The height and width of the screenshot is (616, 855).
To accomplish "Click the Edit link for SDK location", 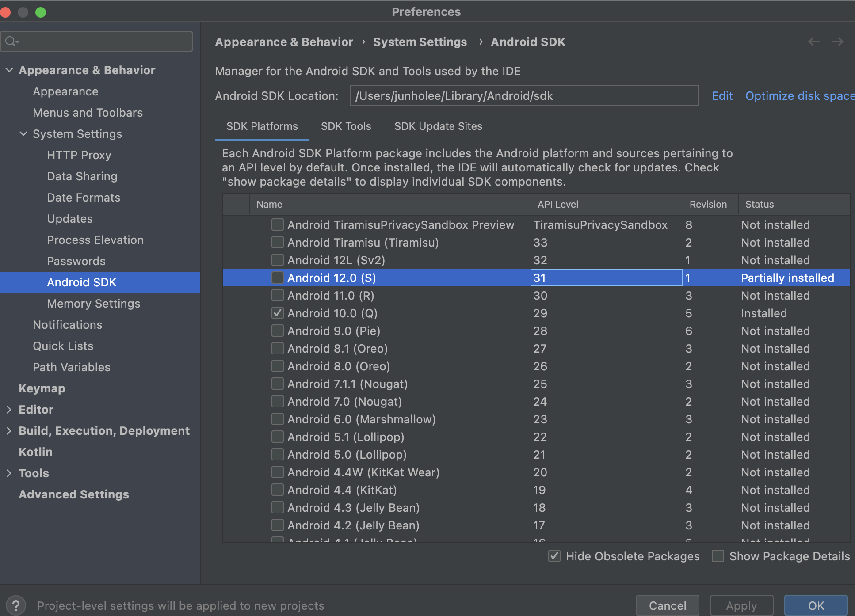I will (x=722, y=96).
